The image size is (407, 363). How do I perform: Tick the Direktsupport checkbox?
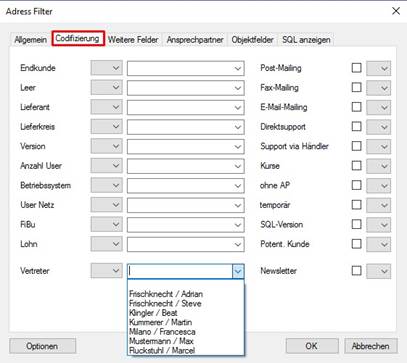[x=356, y=127]
